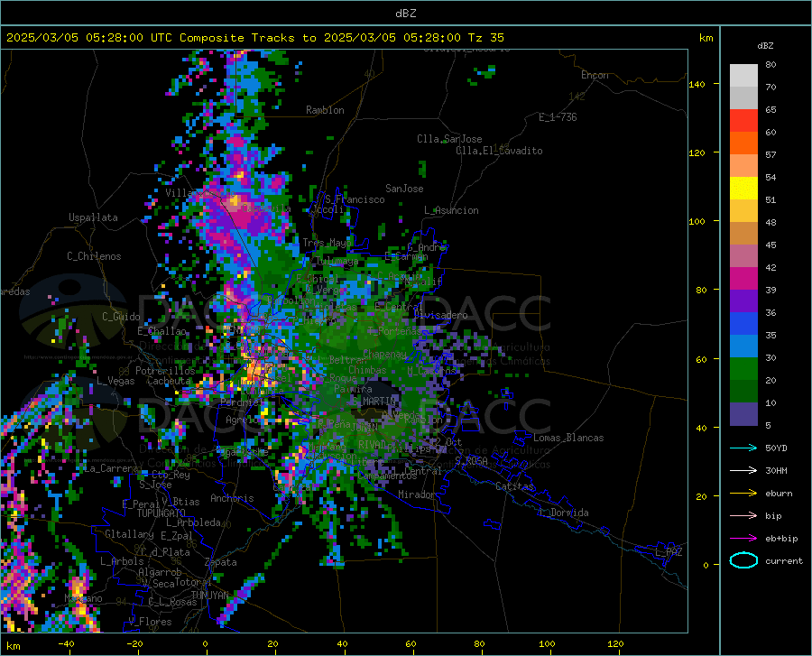Click the V_Flores map label
This screenshot has height=656, width=812.
tap(150, 622)
